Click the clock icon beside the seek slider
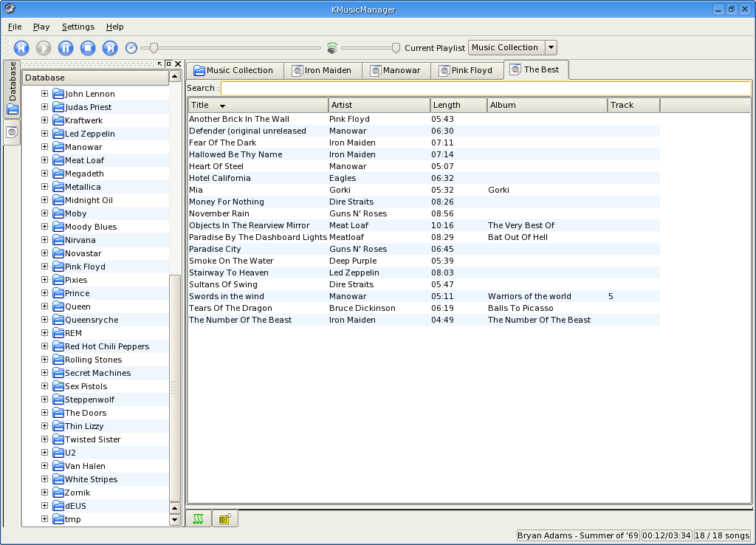 click(131, 48)
